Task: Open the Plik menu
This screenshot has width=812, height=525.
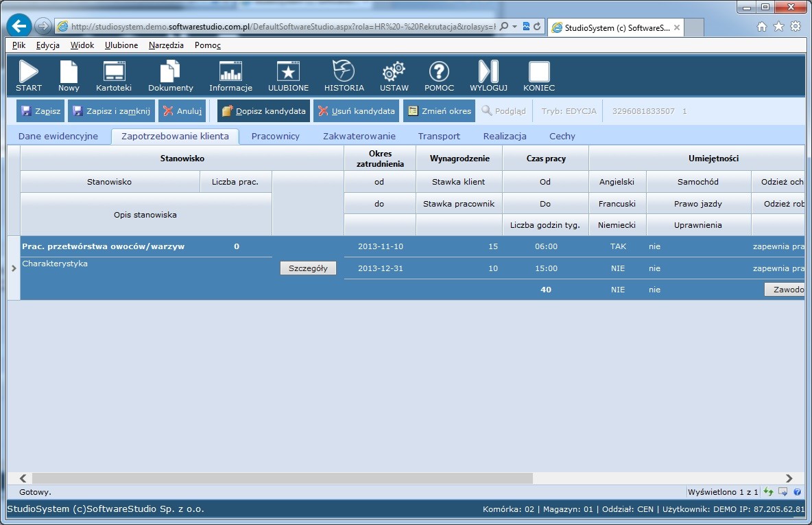Action: pyautogui.click(x=19, y=45)
